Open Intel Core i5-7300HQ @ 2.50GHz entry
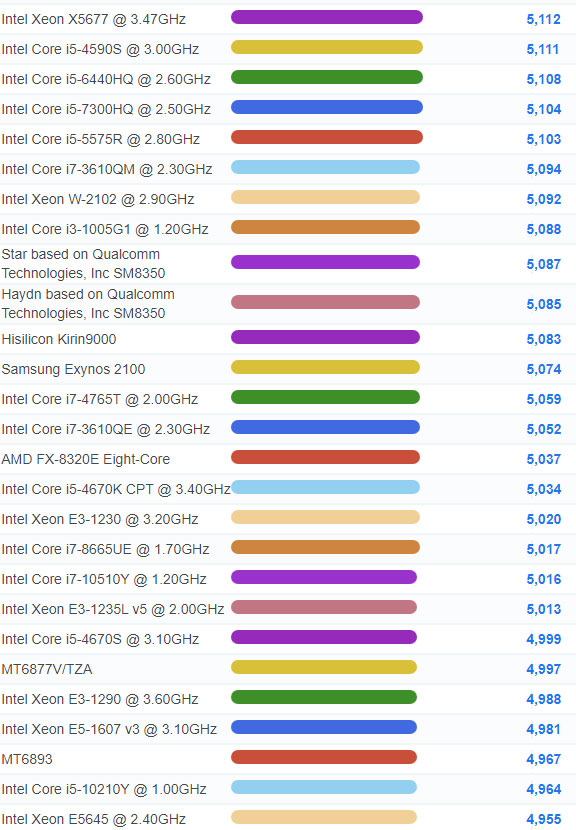The image size is (576, 830). (106, 110)
